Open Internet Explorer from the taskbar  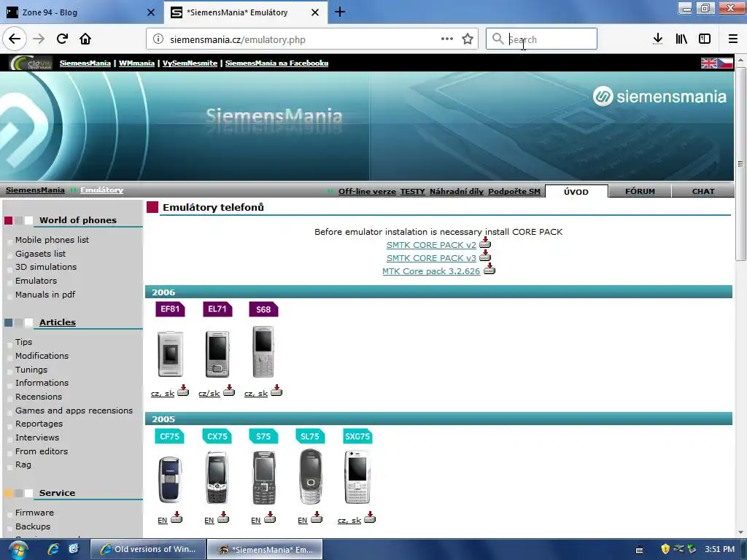point(53,549)
